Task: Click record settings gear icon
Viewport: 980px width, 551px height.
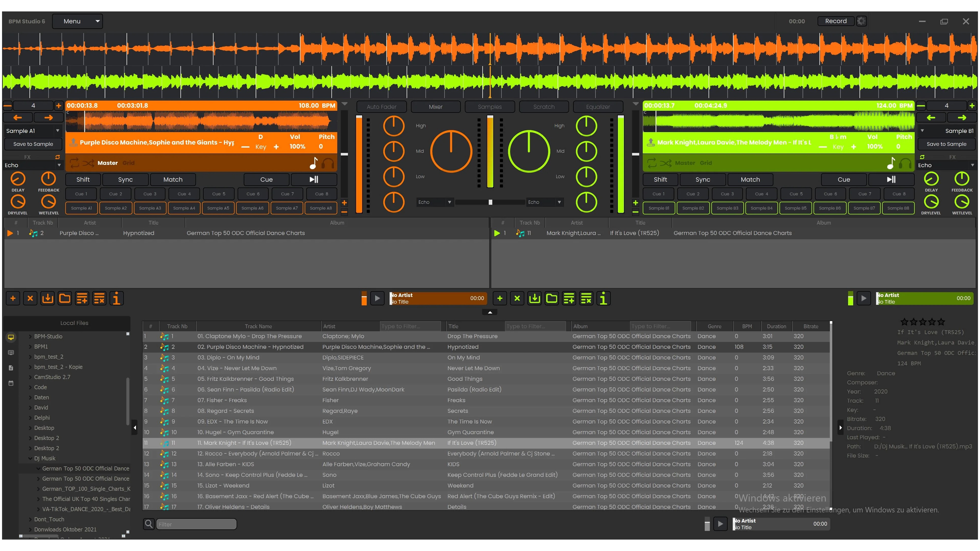Action: 861,21
